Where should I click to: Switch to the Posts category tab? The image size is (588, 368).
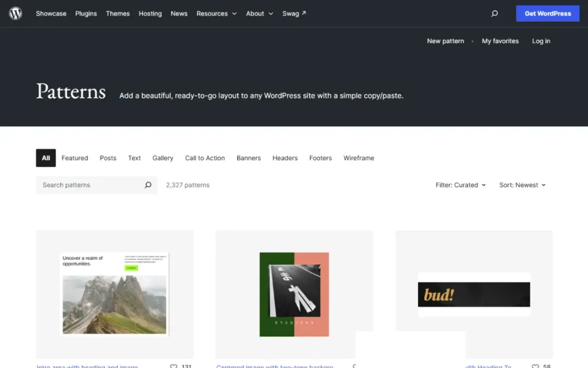click(108, 158)
